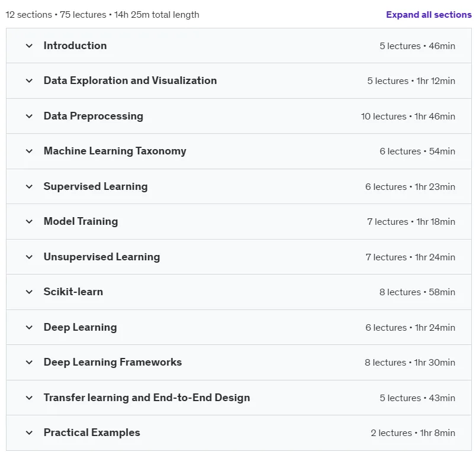The width and height of the screenshot is (476, 452).
Task: Expand the Deep Learning chevron
Action: (x=29, y=327)
